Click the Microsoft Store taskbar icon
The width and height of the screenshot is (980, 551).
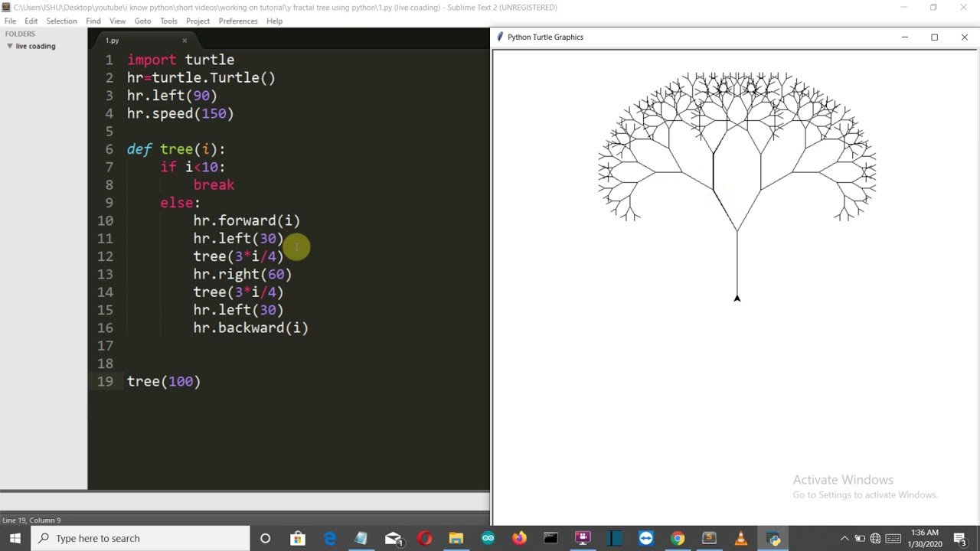[298, 538]
